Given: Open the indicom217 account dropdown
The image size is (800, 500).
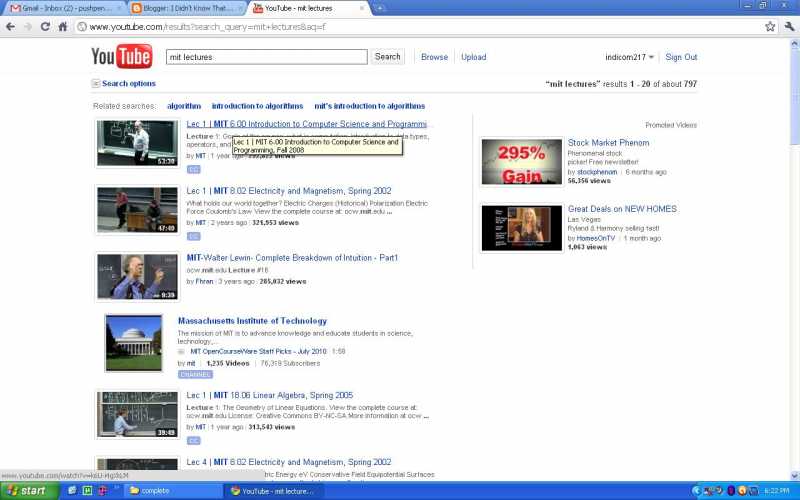Looking at the screenshot, I should coord(629,57).
